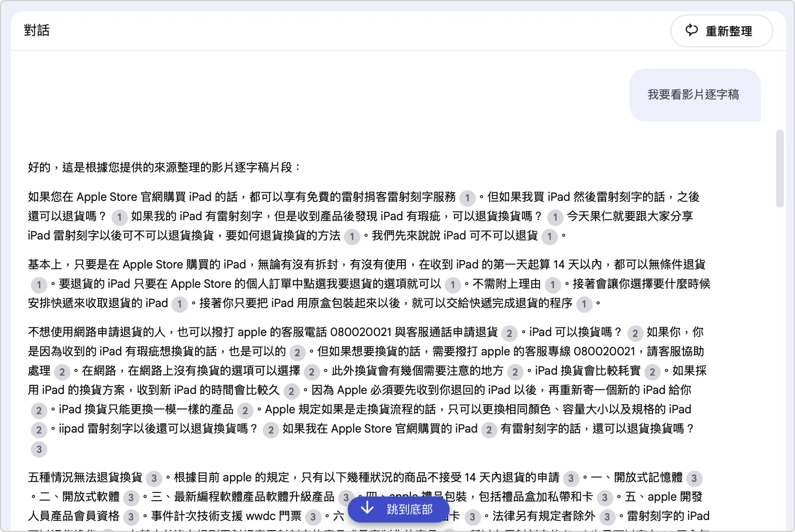Open citation 3 standing alone on its line
Screen dimensions: 795x532
39,449
